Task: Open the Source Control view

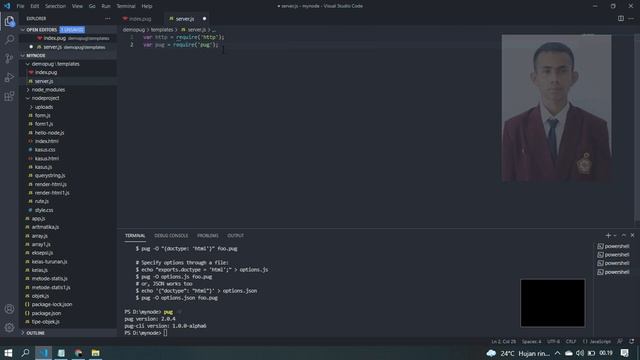Action: (9, 58)
